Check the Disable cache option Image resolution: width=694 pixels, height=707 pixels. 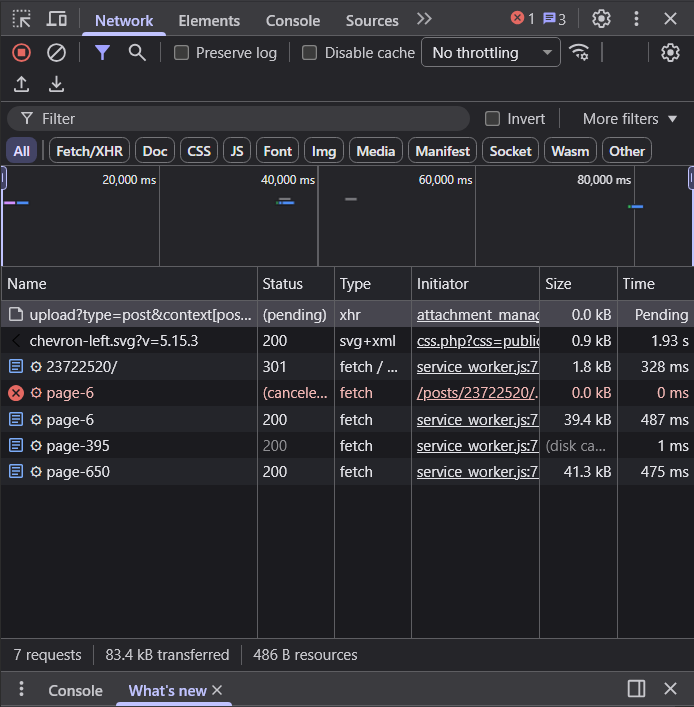tap(309, 53)
